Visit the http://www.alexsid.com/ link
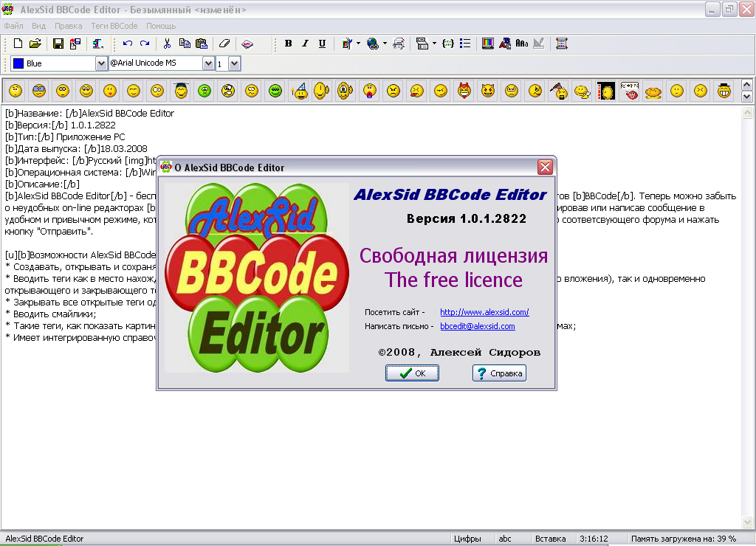Screen dimensions: 756x546 [x=484, y=312]
